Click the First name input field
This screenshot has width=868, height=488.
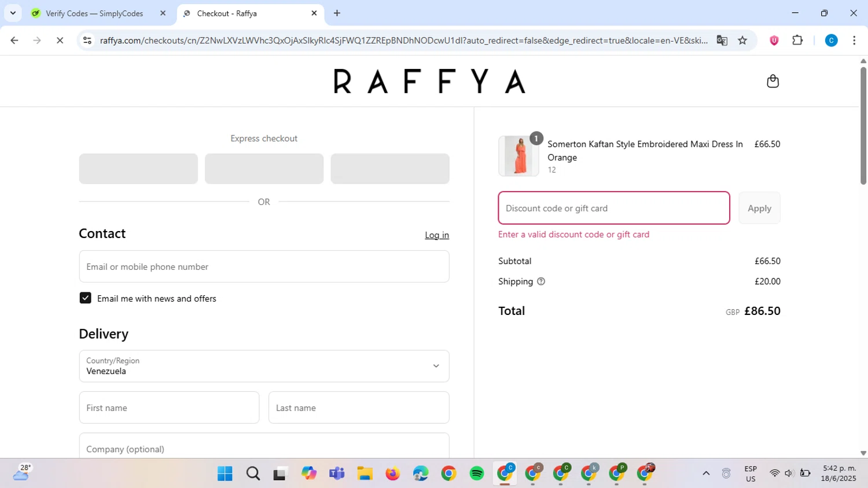coord(169,408)
